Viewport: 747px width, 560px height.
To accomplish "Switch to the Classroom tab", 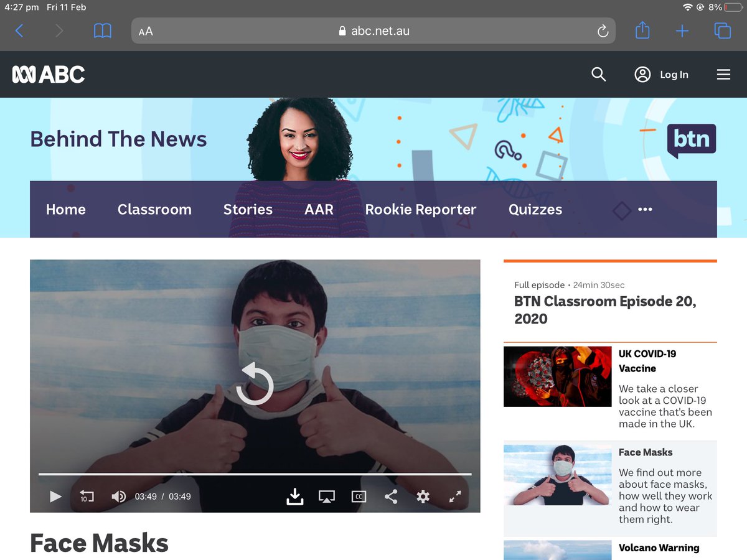I will pos(154,209).
